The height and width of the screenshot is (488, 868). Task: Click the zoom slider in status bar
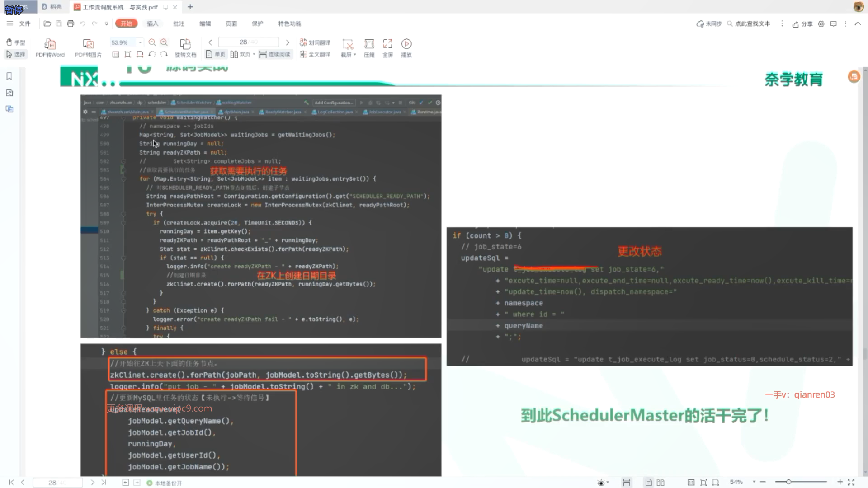[788, 482]
